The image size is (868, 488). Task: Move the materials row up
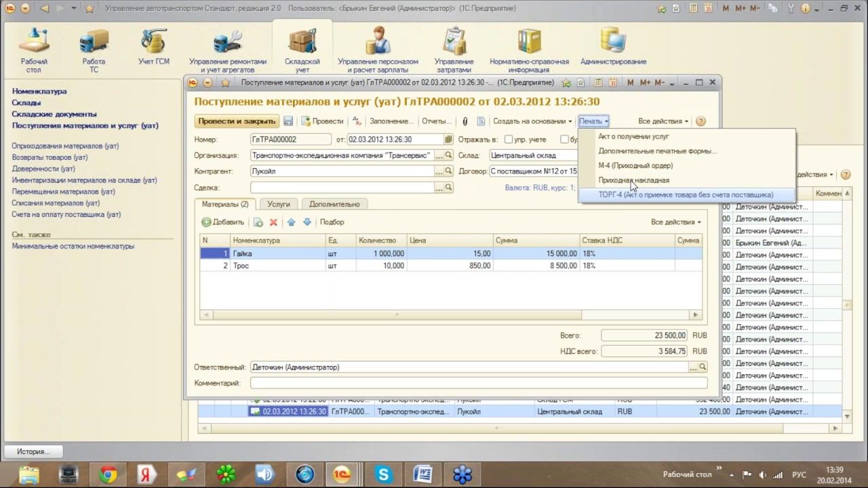click(x=292, y=222)
